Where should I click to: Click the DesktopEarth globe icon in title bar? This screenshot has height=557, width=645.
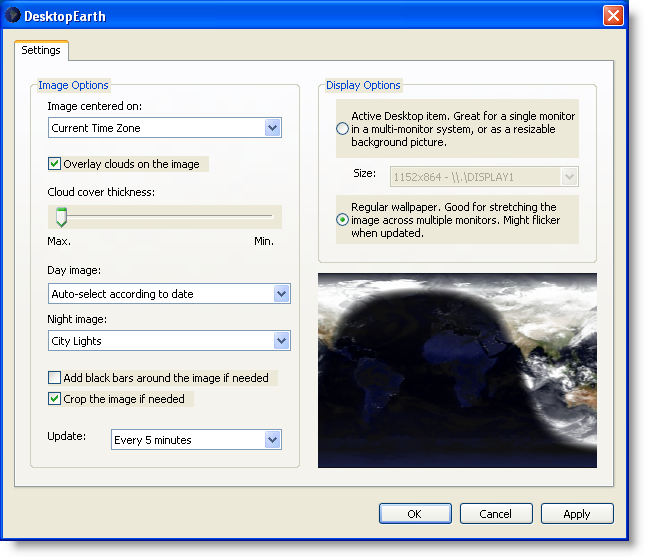point(12,15)
